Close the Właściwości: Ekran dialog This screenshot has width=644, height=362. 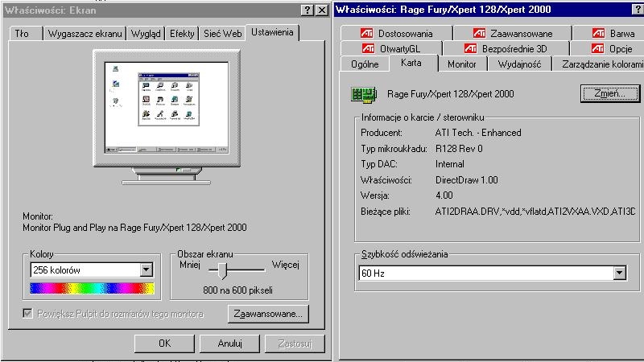[x=323, y=10]
